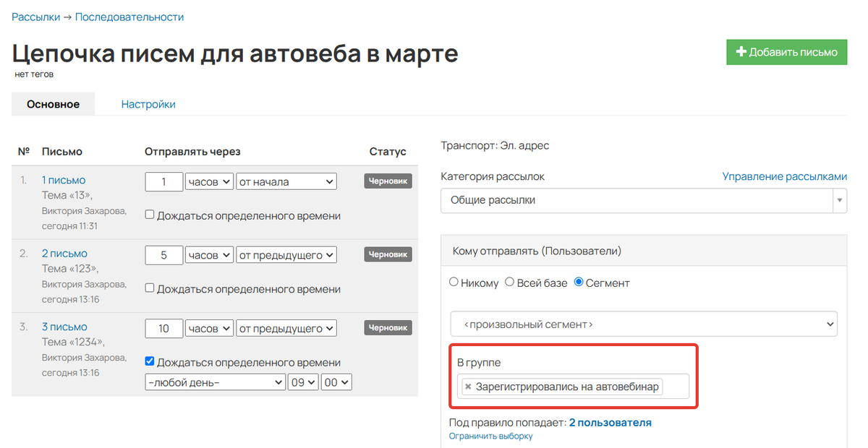Open the «часов» dropdown for first letter
Image resolution: width=868 pixels, height=448 pixels.
[x=208, y=181]
